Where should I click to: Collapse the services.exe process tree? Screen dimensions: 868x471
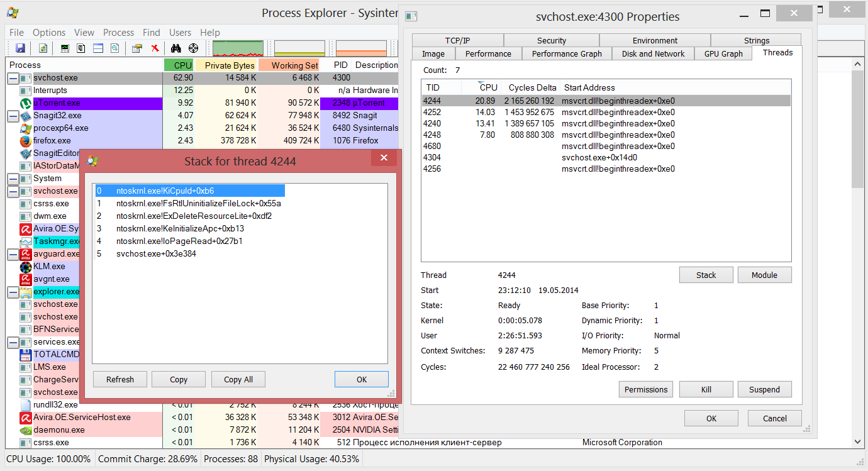(x=13, y=342)
